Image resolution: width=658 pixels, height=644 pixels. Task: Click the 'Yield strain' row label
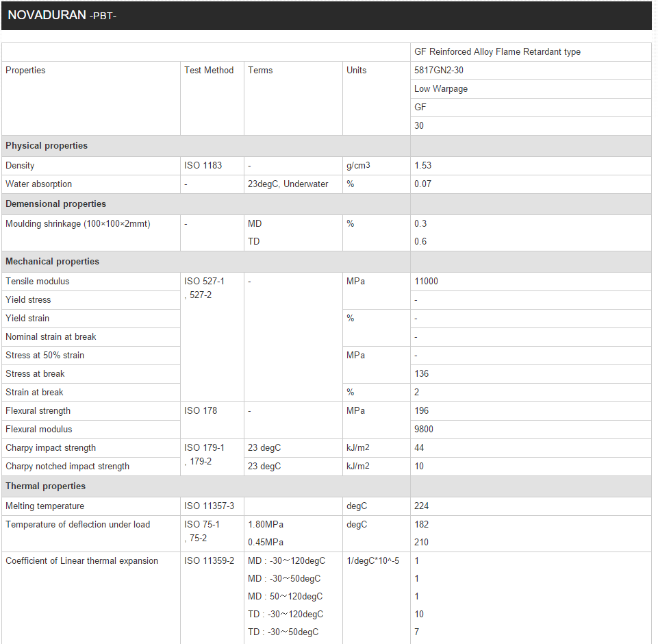pyautogui.click(x=27, y=318)
